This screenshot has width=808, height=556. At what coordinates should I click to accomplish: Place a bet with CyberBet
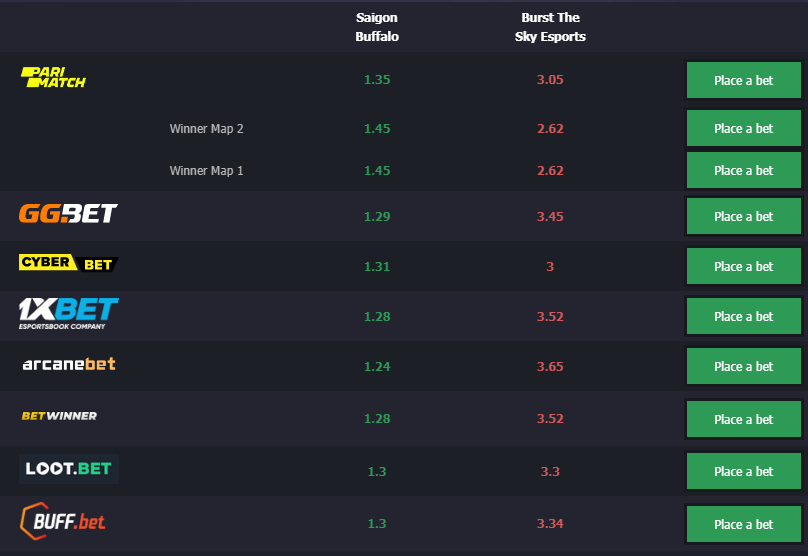coord(744,266)
